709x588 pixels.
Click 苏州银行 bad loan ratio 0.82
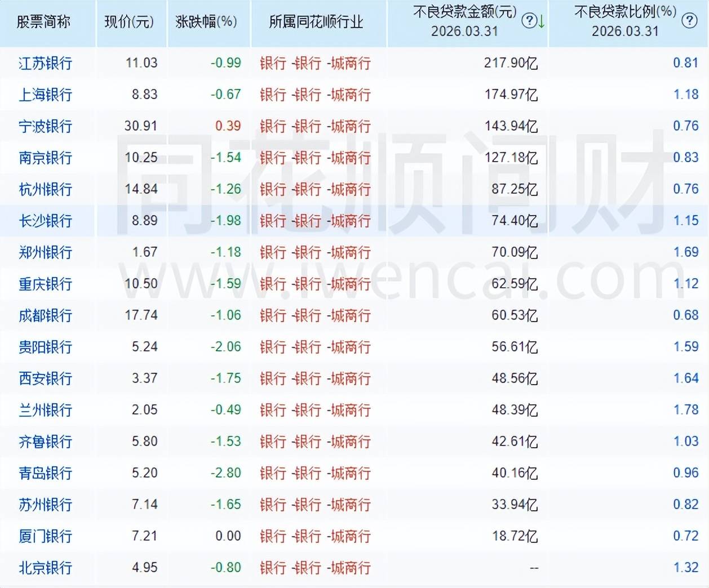point(686,504)
